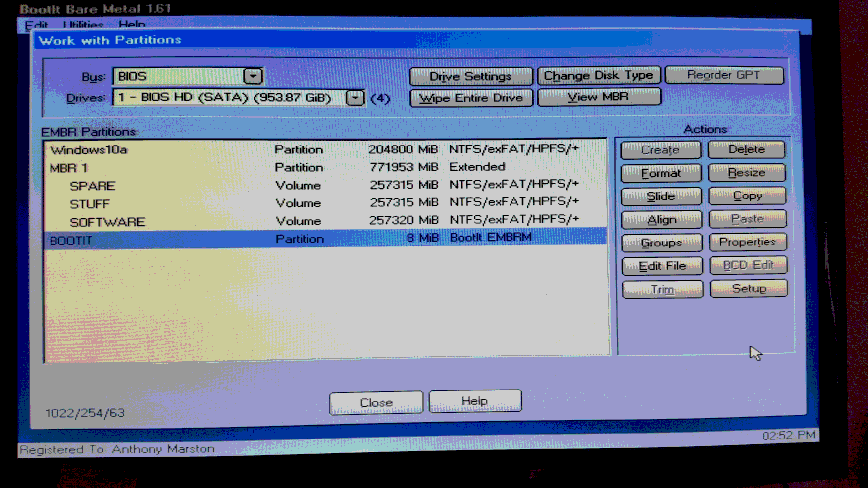The width and height of the screenshot is (868, 488).
Task: Click the Resize action button
Action: coord(747,173)
